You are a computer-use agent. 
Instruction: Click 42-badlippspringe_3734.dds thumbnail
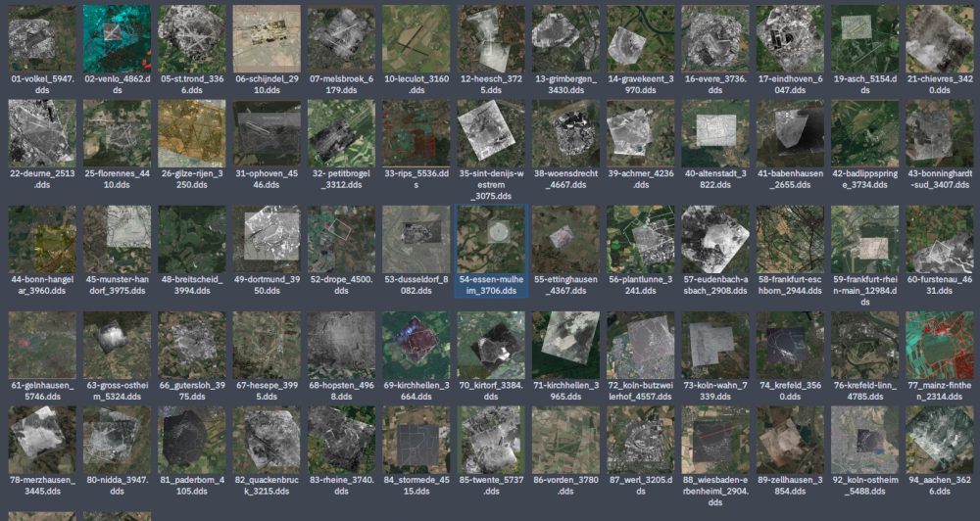[x=865, y=133]
